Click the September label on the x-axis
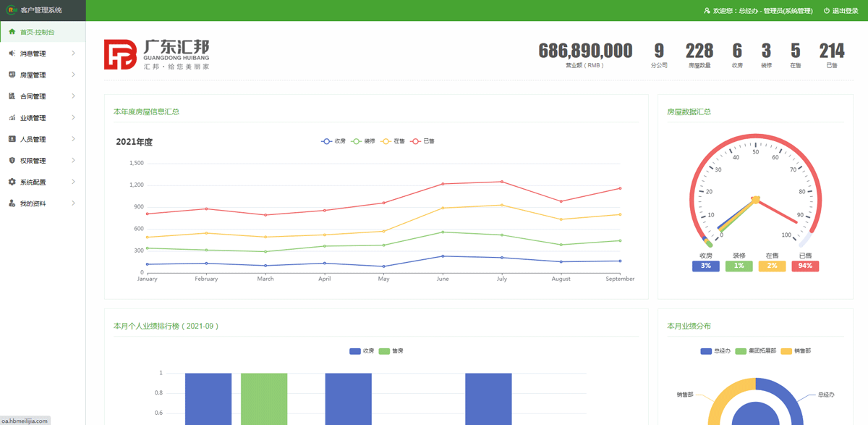This screenshot has width=868, height=425. pyautogui.click(x=620, y=279)
